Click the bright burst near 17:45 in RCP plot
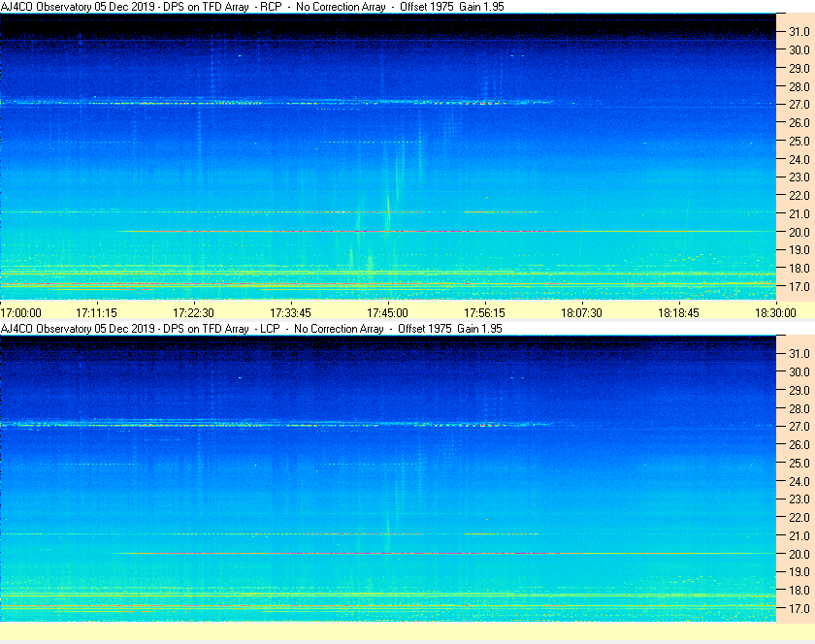Image resolution: width=815 pixels, height=644 pixels. (388, 209)
